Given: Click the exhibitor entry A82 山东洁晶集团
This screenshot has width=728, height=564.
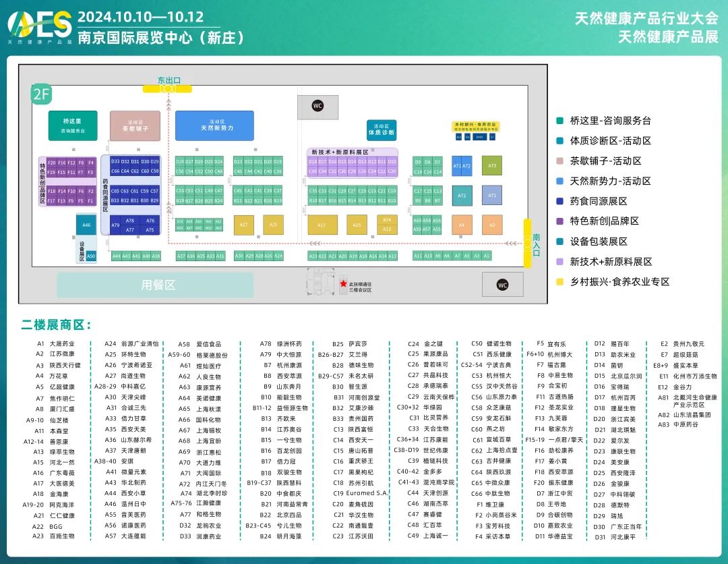Looking at the screenshot, I should [x=685, y=415].
